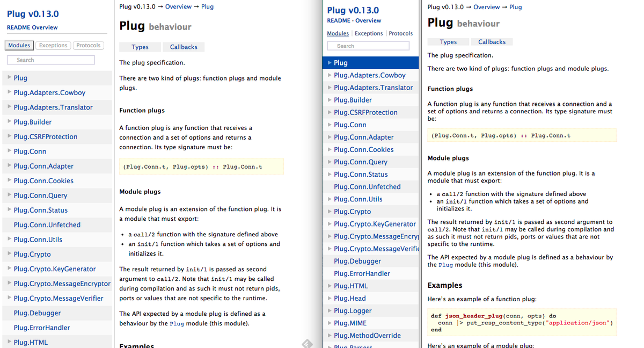This screenshot has height=348, width=644.
Task: Open Plug.Conn.Unfetched in right sidebar
Action: pyautogui.click(x=367, y=186)
